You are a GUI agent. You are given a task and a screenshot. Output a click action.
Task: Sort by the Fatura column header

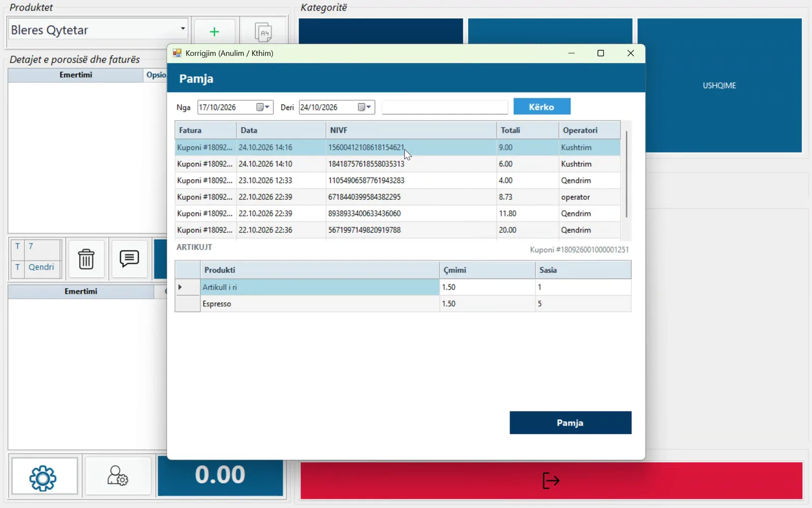[x=206, y=130]
